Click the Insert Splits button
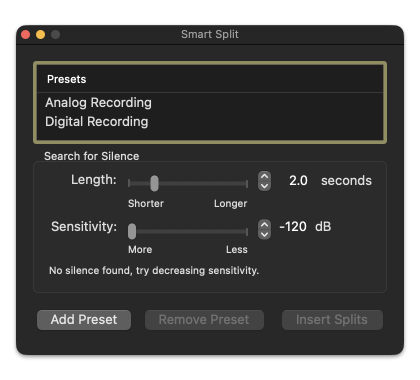The width and height of the screenshot is (420, 380). pyautogui.click(x=332, y=320)
